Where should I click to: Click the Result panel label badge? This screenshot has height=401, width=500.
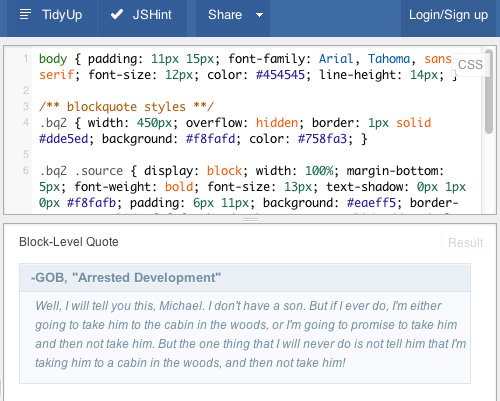click(465, 243)
